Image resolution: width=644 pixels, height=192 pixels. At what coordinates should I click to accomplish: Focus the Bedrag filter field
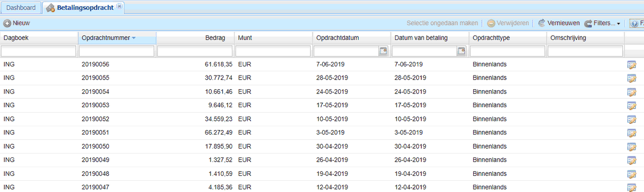pyautogui.click(x=195, y=51)
